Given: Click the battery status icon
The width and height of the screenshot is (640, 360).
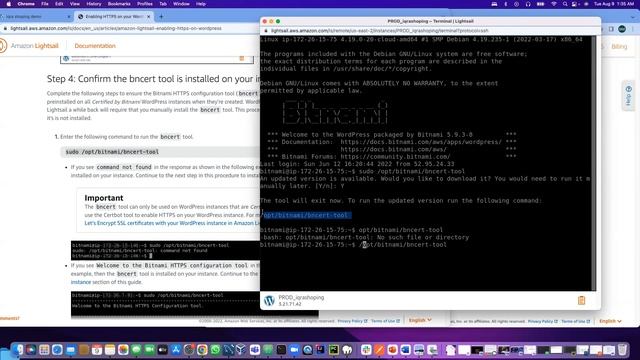Looking at the screenshot, I should pos(540,4).
